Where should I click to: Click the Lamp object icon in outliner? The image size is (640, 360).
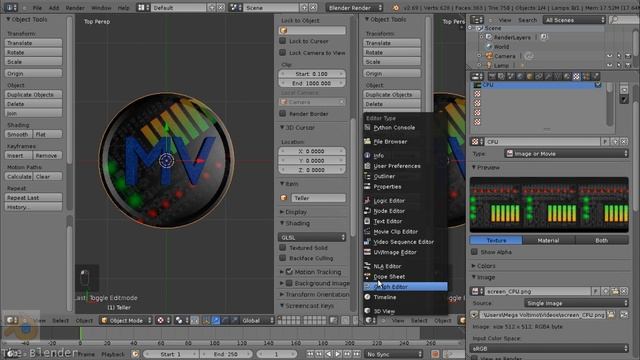pyautogui.click(x=489, y=65)
